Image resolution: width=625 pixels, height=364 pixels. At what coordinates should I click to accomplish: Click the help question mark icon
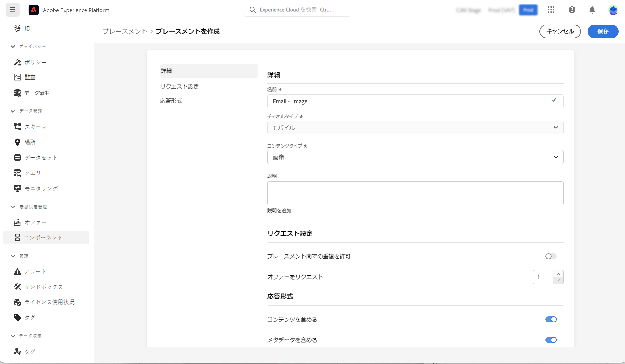click(572, 10)
